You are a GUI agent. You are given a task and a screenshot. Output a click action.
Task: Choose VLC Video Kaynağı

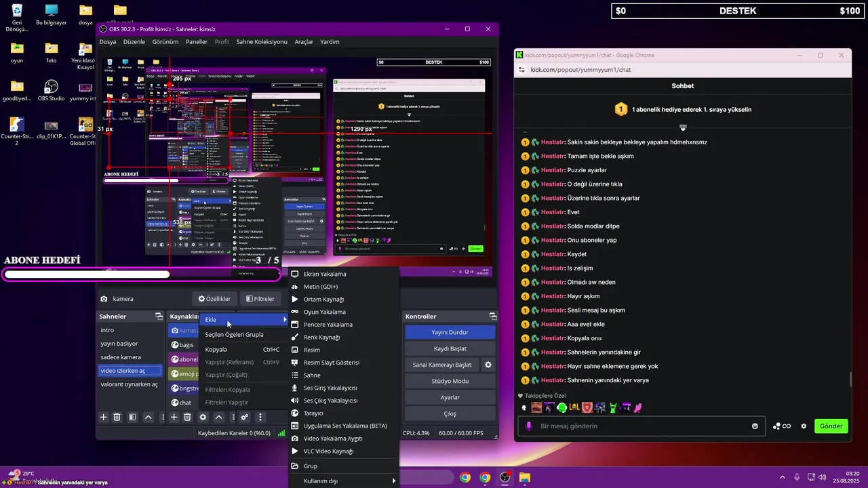pos(344,451)
